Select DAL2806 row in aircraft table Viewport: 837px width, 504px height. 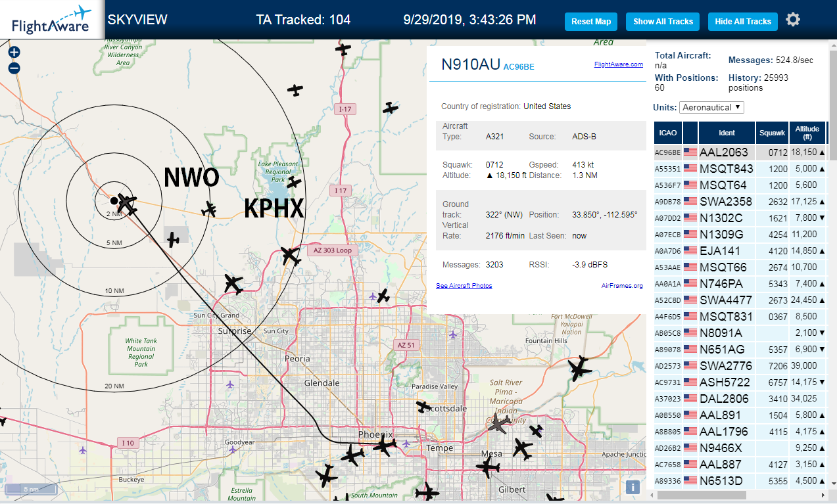(x=740, y=398)
